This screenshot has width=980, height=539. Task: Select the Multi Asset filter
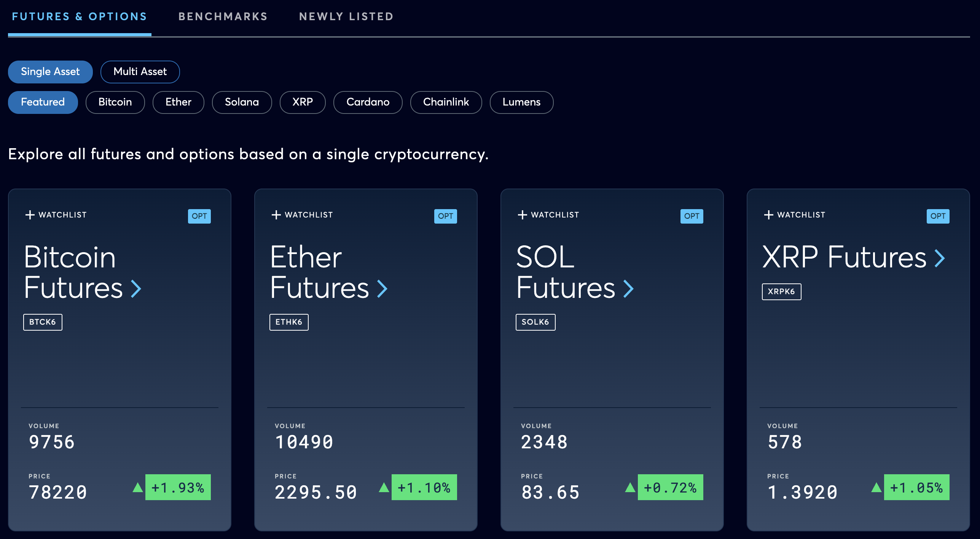tap(140, 72)
